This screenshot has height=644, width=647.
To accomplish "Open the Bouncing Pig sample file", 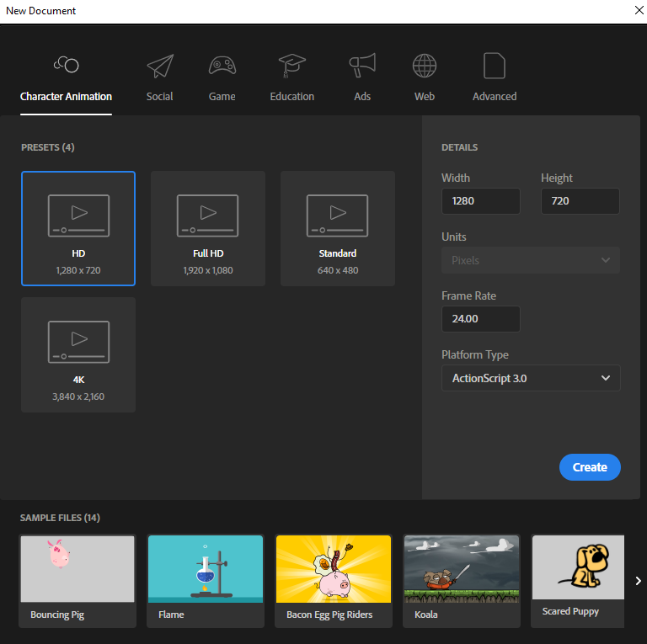I will coord(78,582).
